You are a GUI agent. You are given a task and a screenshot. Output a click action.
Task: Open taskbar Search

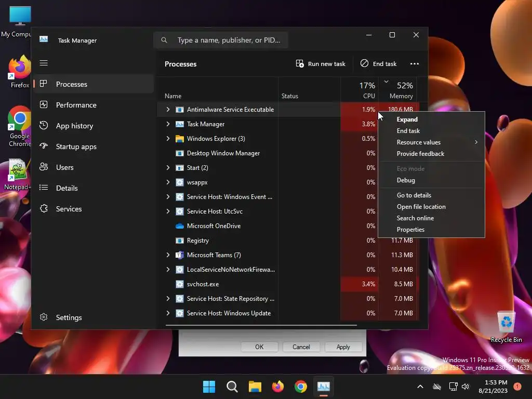(x=232, y=387)
